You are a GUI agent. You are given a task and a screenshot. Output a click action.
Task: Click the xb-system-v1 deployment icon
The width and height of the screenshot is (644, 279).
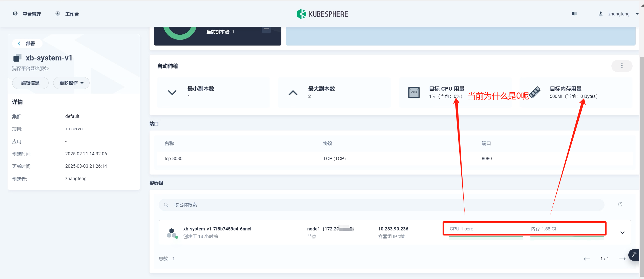pos(17,58)
